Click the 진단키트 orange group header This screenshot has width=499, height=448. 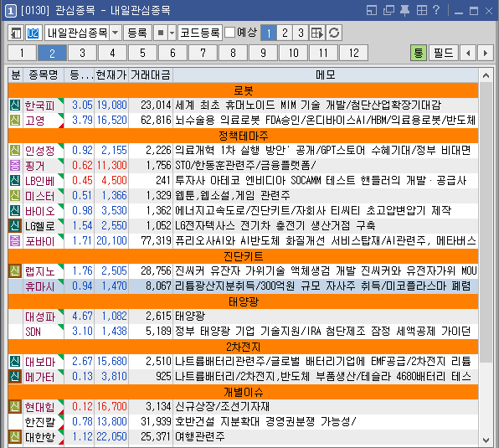coord(243,256)
